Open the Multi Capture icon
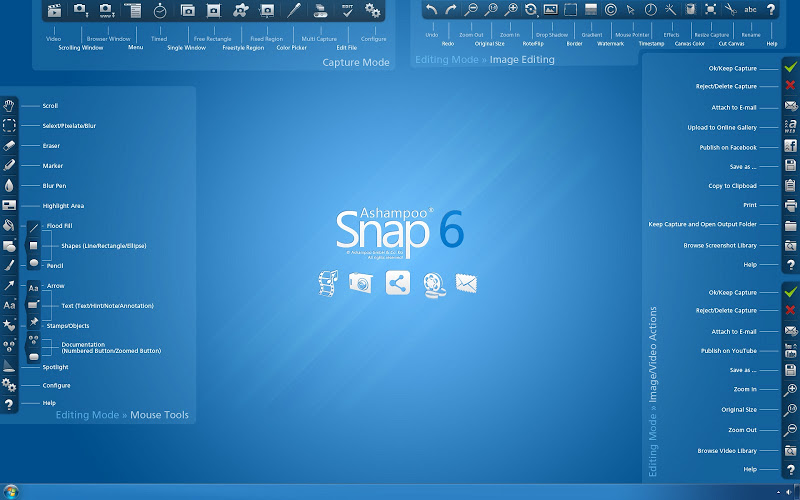This screenshot has height=500, width=800. [320, 10]
